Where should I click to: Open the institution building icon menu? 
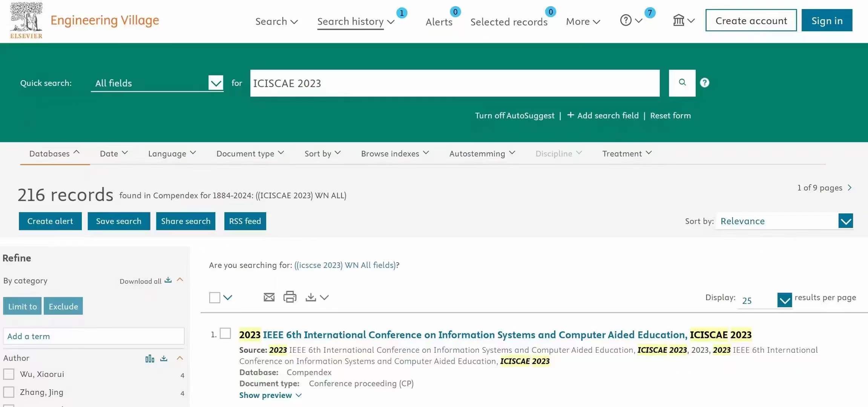679,20
